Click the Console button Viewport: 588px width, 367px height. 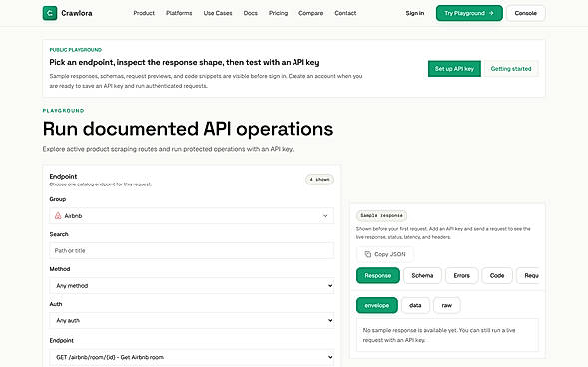(x=526, y=13)
